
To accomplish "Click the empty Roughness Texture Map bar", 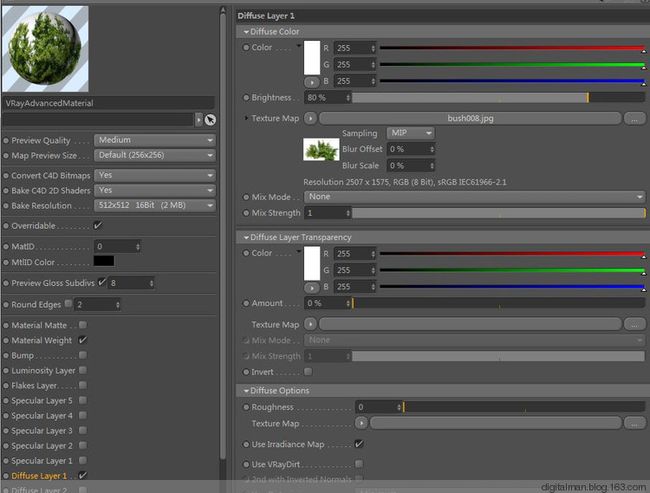I will click(496, 423).
